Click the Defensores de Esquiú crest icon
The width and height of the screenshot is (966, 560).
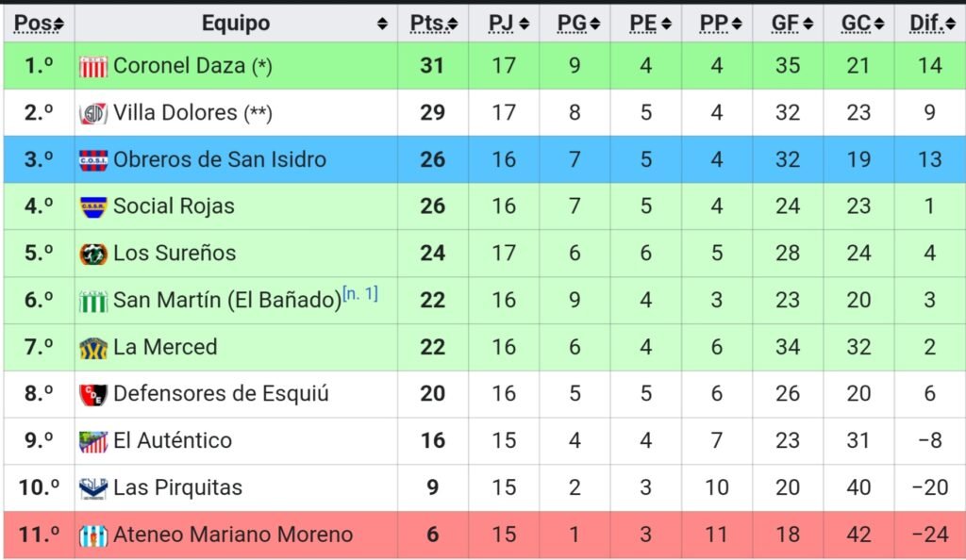point(93,394)
